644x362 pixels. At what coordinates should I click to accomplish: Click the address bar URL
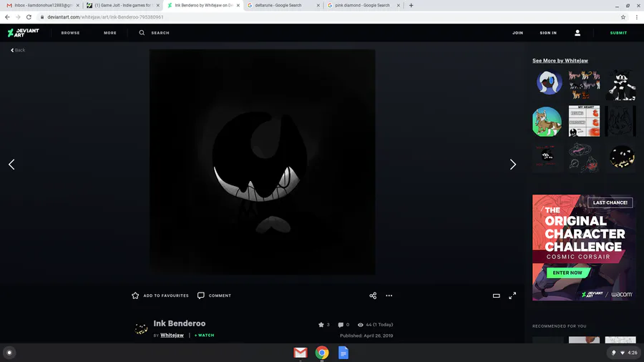105,17
